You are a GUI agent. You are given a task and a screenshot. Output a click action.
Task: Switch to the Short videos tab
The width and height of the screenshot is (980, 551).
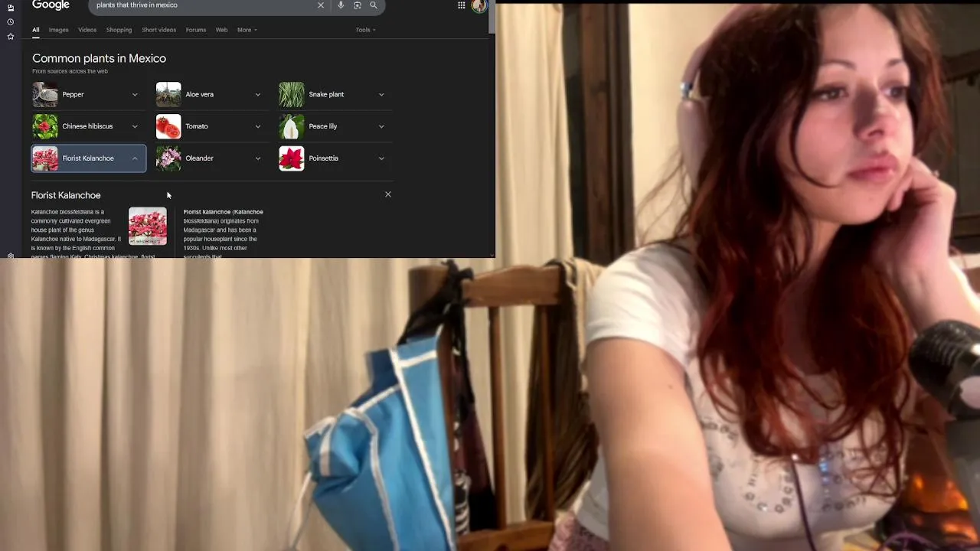(158, 30)
